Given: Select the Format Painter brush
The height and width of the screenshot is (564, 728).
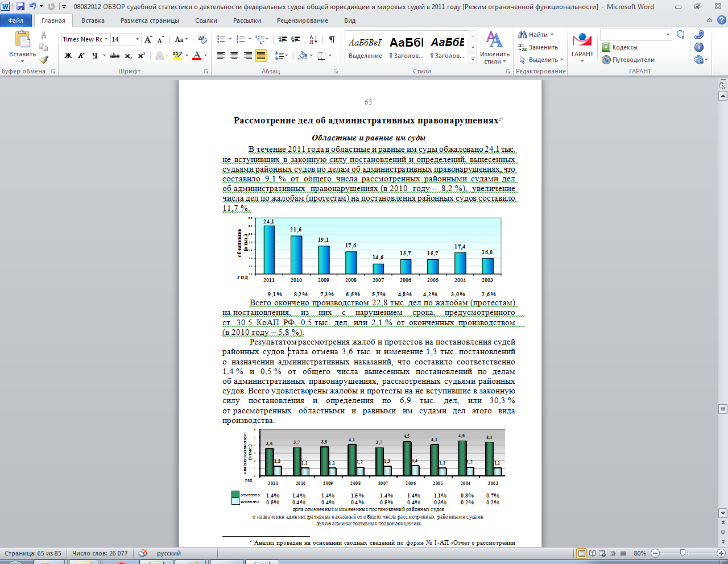Looking at the screenshot, I should [x=44, y=59].
